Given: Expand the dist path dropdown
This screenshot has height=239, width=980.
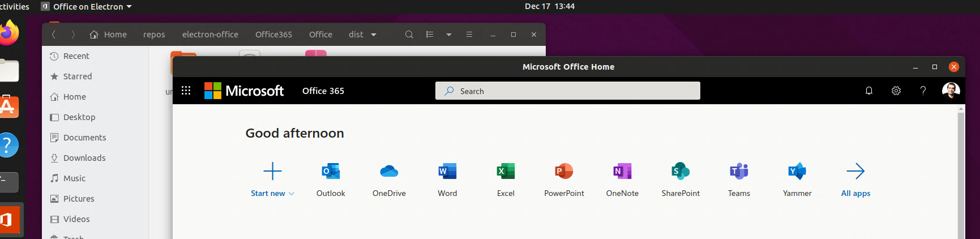Looking at the screenshot, I should [374, 35].
